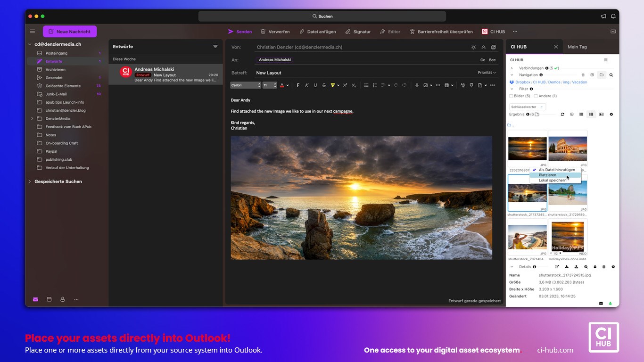Screen dimensions: 644x362
Task: Start dictation with the microphone icon
Action: [417, 85]
